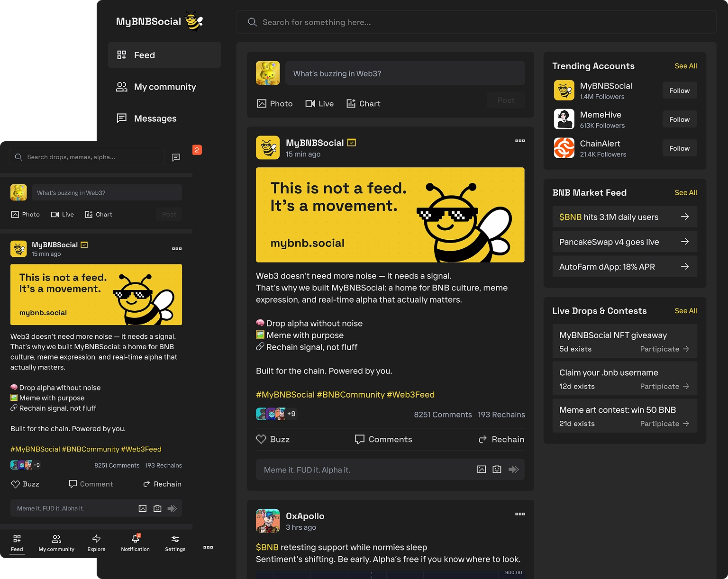Click mobile 'What's buzzing in Web3?' composer

[x=107, y=192]
